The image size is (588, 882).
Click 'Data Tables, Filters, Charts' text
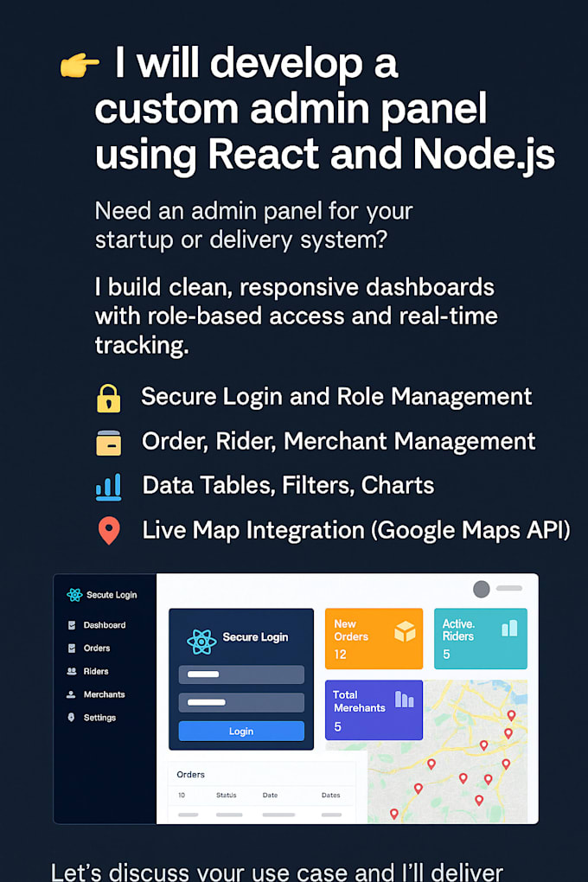click(x=288, y=485)
